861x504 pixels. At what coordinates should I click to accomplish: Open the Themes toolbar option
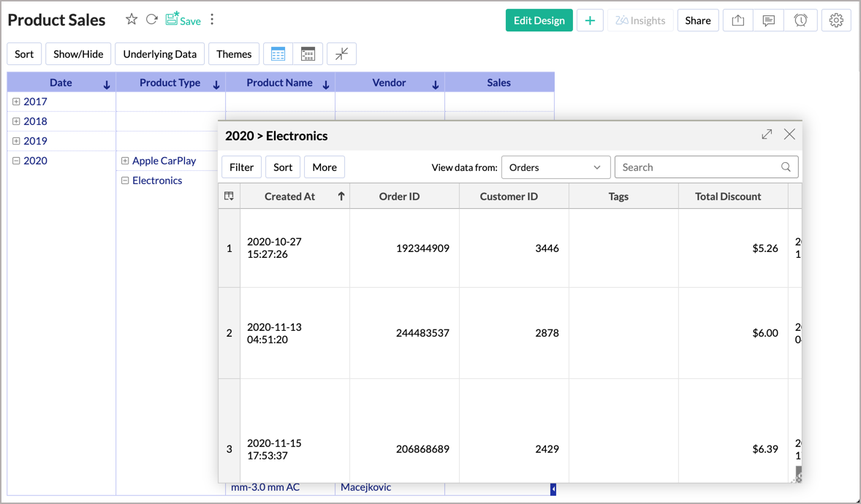point(234,54)
